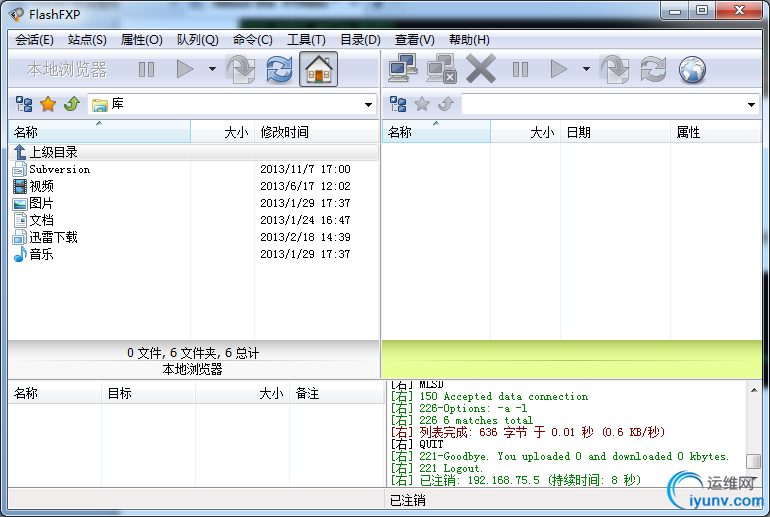Open the 命令(C) menu
Viewport: 770px width, 517px height.
252,40
